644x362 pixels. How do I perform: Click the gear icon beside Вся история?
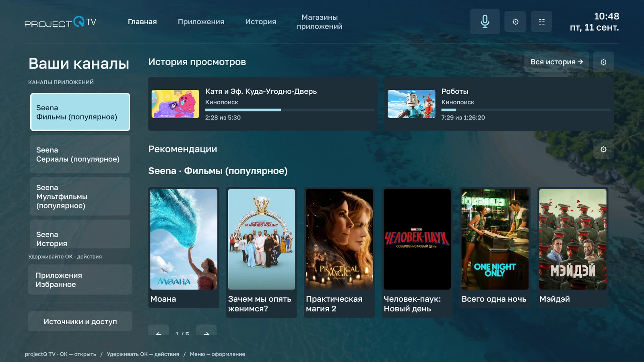[603, 62]
